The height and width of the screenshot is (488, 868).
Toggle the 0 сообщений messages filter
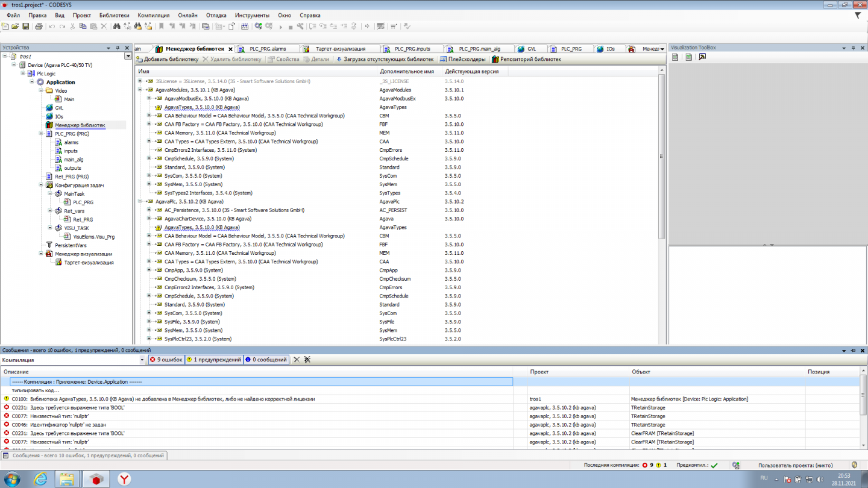[266, 360]
